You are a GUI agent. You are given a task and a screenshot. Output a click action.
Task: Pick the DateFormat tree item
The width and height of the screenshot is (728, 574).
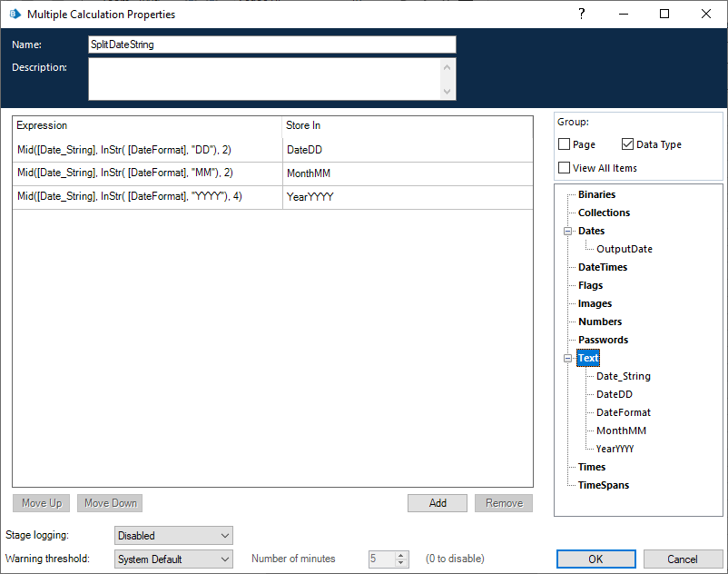623,412
